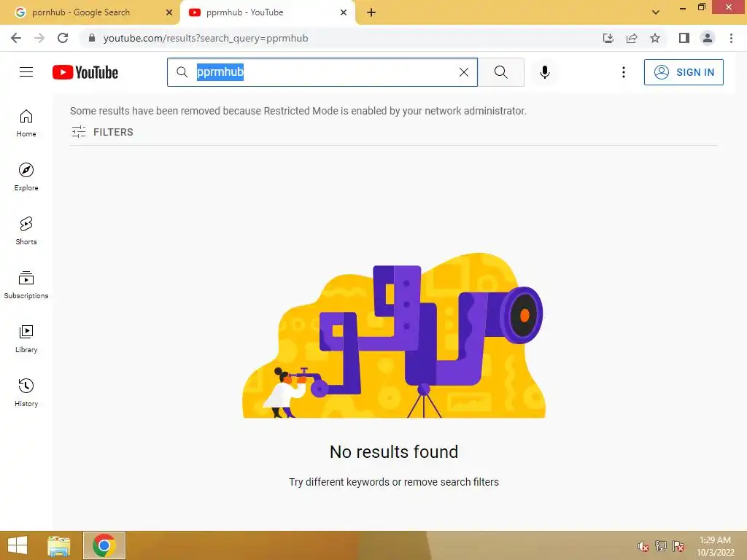747x560 pixels.
Task: Click the install/download icon in address bar
Action: [x=608, y=38]
